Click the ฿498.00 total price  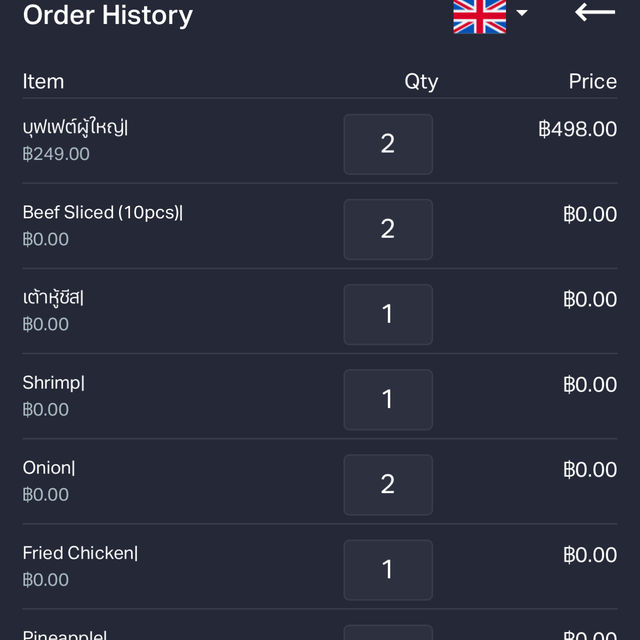pyautogui.click(x=578, y=129)
